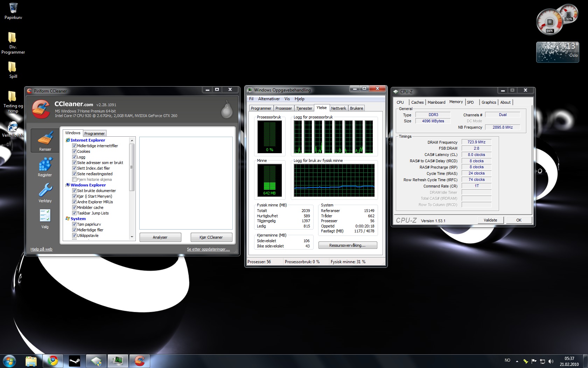The width and height of the screenshot is (588, 368).
Task: Switch to CCleaner taskbar button
Action: click(x=140, y=361)
